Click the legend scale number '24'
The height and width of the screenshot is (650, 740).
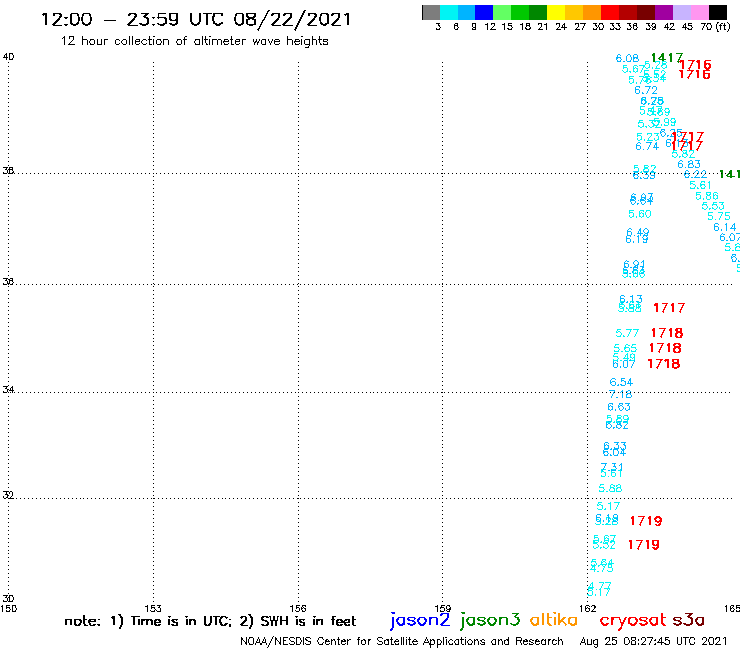click(x=561, y=26)
